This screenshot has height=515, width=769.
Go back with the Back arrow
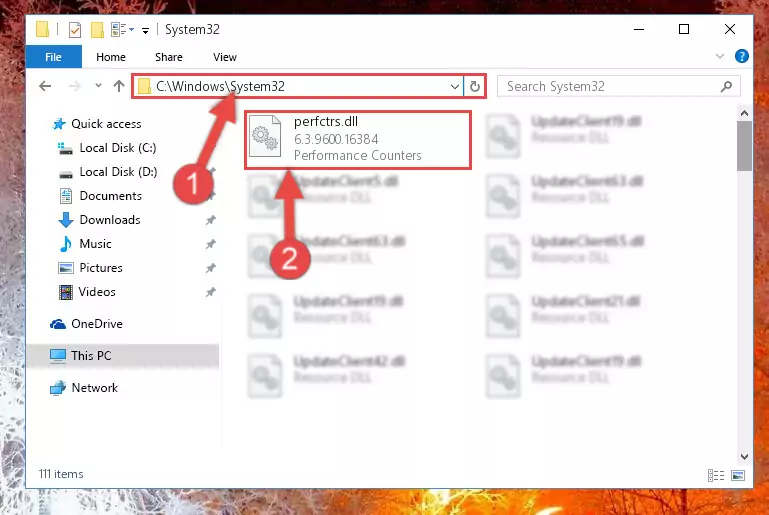coord(45,86)
